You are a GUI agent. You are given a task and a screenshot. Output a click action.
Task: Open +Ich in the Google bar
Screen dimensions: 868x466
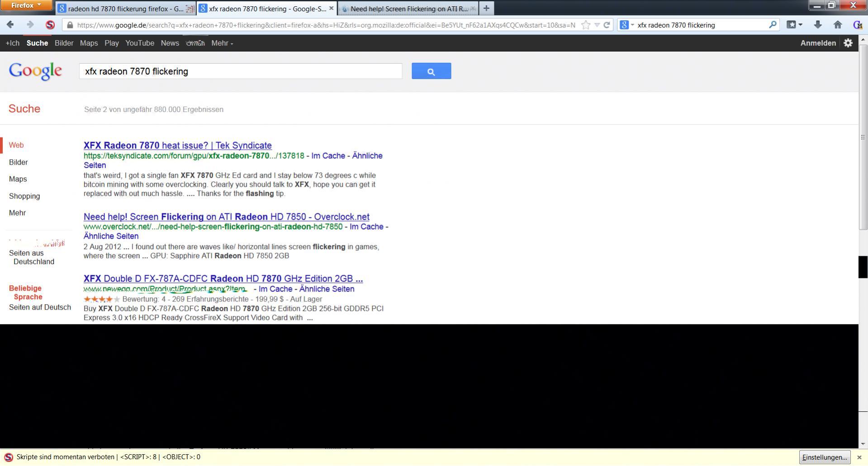pyautogui.click(x=13, y=43)
